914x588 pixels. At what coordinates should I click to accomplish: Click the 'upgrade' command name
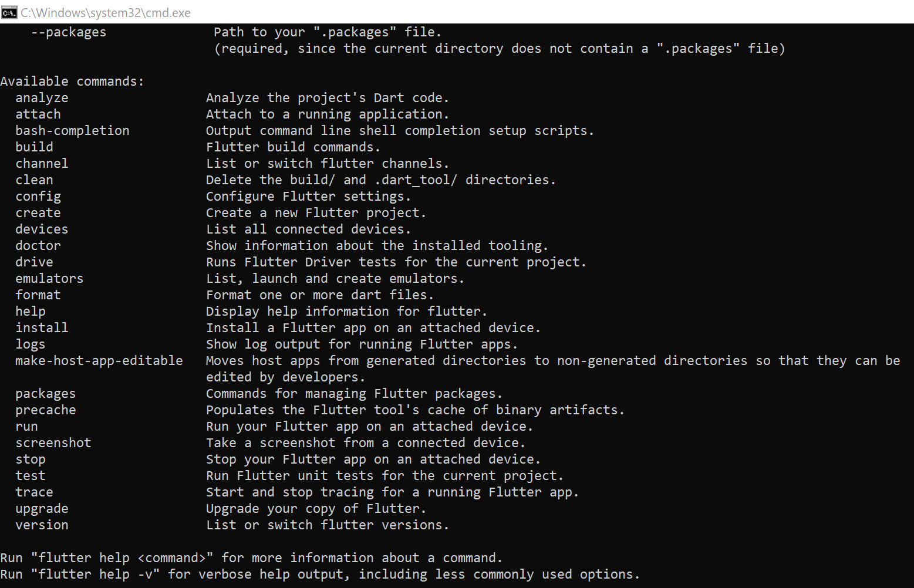click(x=42, y=509)
